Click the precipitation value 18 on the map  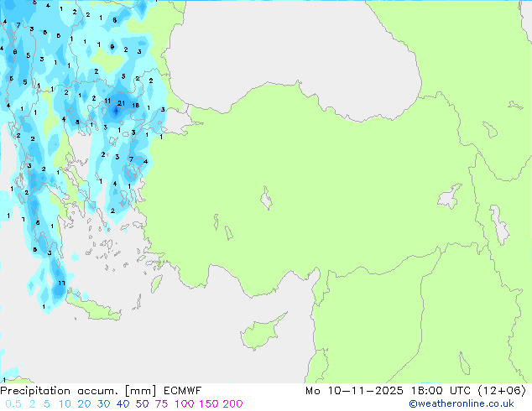pos(135,105)
